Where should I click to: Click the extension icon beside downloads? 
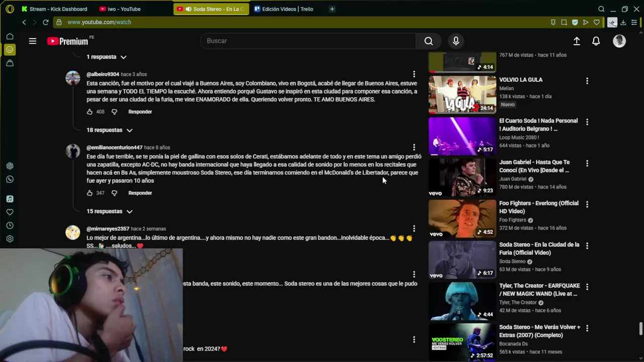point(612,22)
